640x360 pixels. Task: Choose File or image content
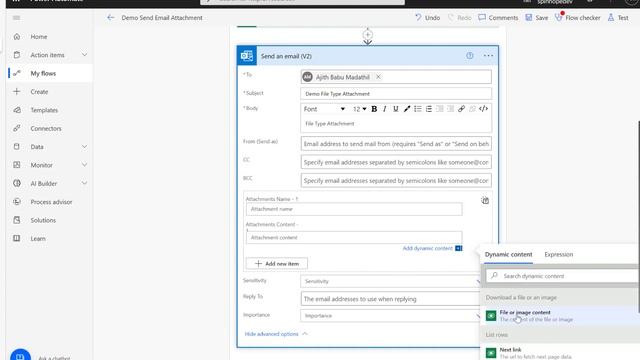(x=560, y=316)
